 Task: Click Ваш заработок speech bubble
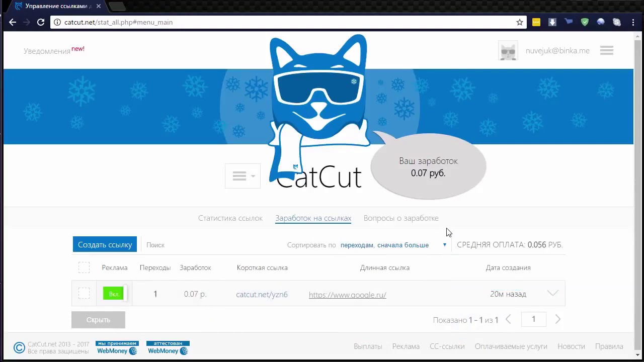(428, 166)
